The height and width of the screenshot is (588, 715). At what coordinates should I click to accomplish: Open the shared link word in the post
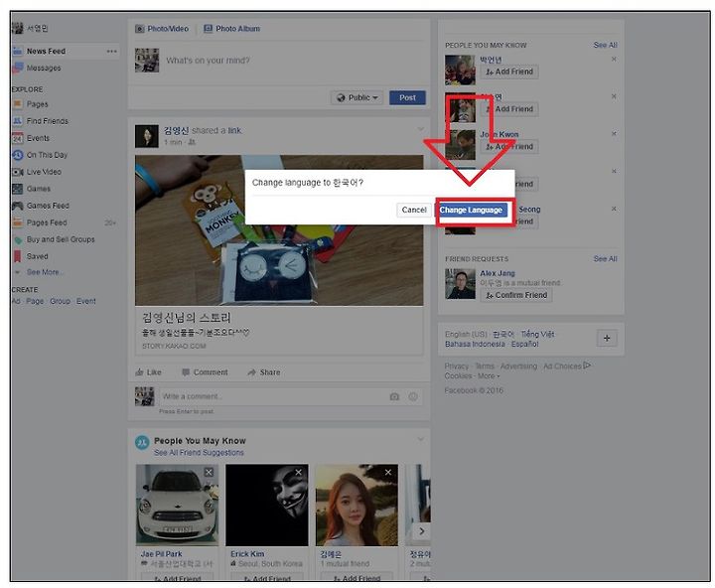(234, 130)
